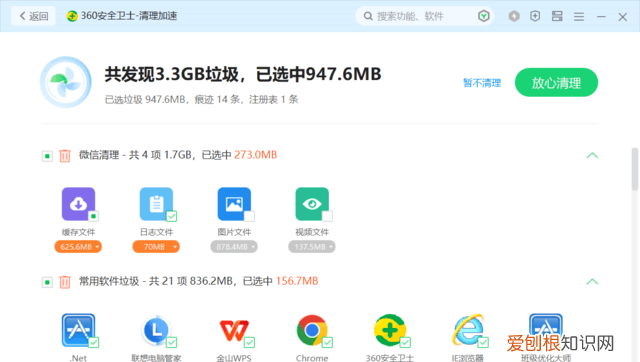
Task: Click the green shield icon in the search box
Action: pyautogui.click(x=484, y=16)
